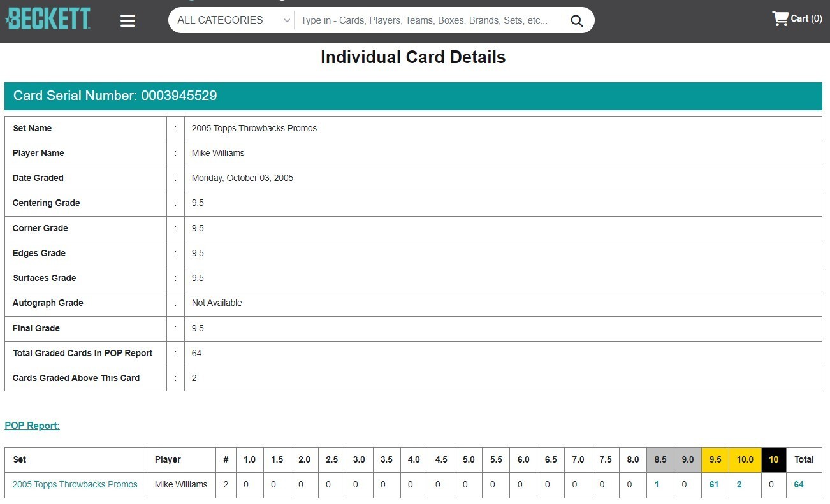Click the Autograph Grade value Not Available
Image resolution: width=830 pixels, height=504 pixels.
pos(217,303)
